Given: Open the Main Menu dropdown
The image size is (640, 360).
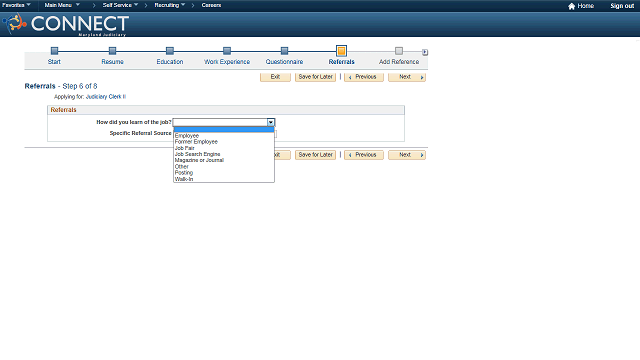Looking at the screenshot, I should (x=62, y=5).
